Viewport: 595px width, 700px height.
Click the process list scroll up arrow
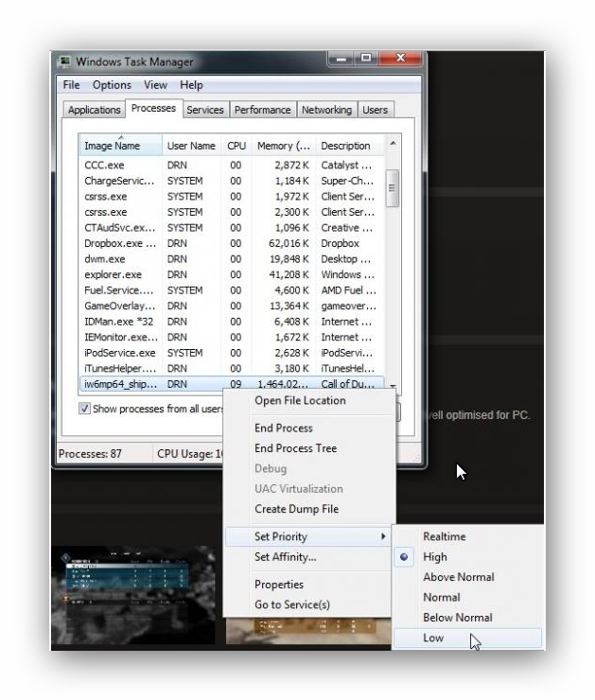tap(393, 143)
